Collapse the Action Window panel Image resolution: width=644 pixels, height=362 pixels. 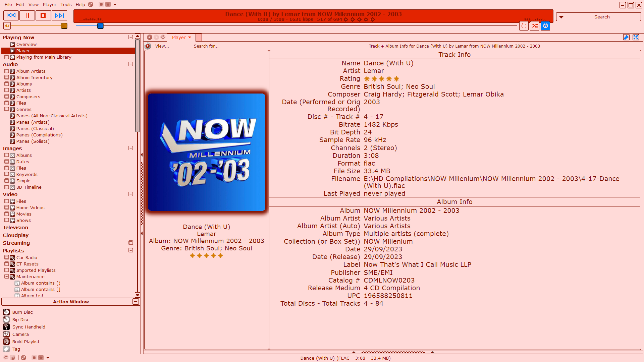point(136,302)
